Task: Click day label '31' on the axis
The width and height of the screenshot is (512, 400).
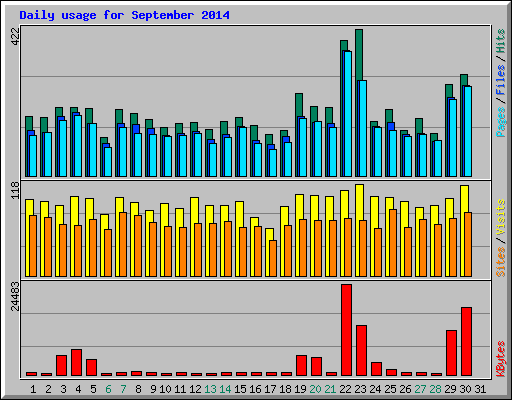Action: [480, 389]
